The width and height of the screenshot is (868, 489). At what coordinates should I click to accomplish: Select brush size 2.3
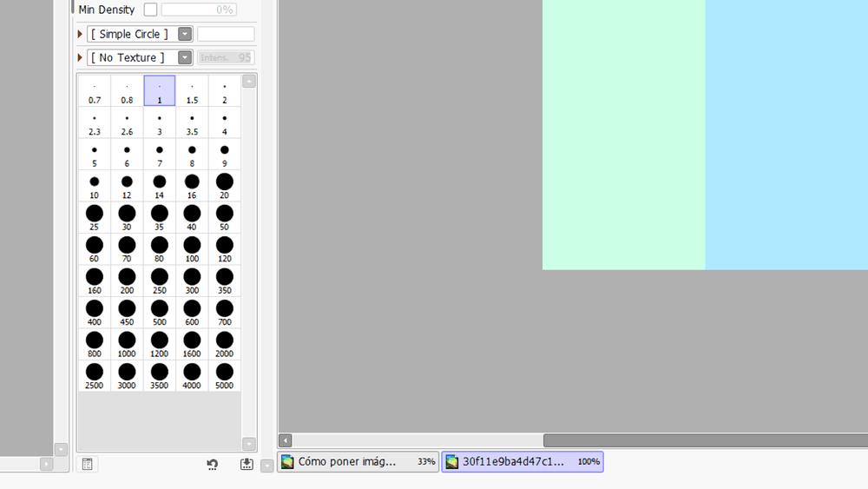(x=95, y=122)
